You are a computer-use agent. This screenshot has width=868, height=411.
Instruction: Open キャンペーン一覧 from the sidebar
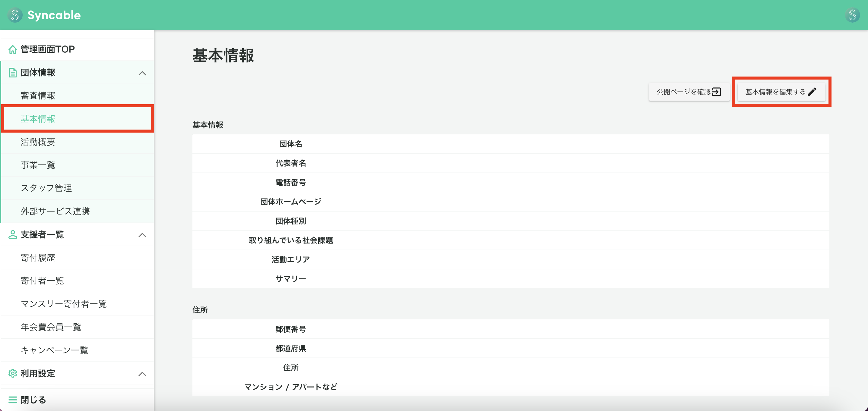tap(54, 350)
